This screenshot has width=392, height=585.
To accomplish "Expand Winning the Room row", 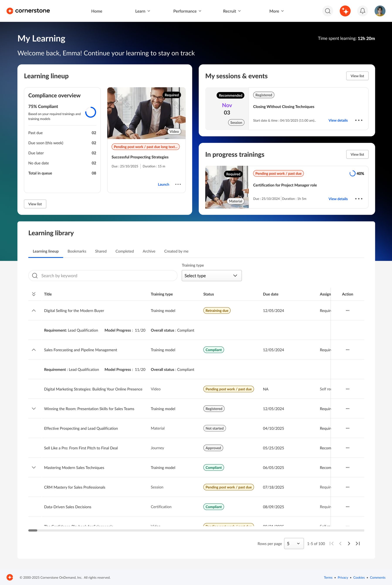I will click(34, 409).
